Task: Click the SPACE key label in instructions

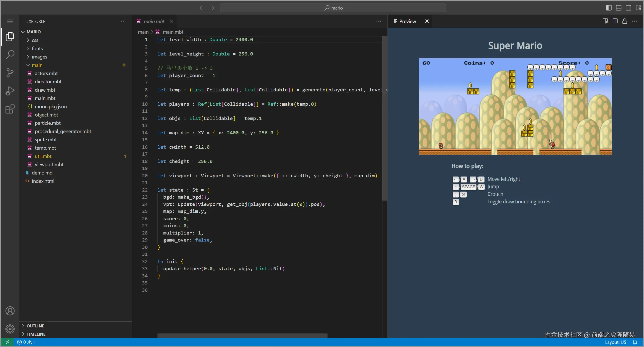Action: pyautogui.click(x=468, y=187)
